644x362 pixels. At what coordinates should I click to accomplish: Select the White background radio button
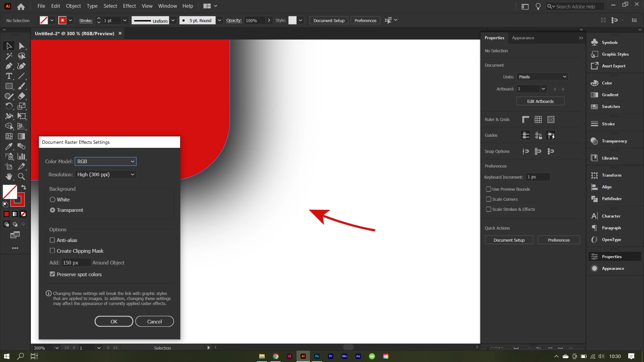pyautogui.click(x=53, y=200)
